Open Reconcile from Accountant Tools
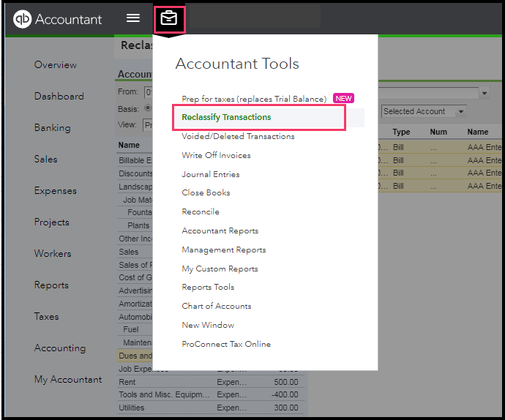This screenshot has height=420, width=505. point(201,211)
